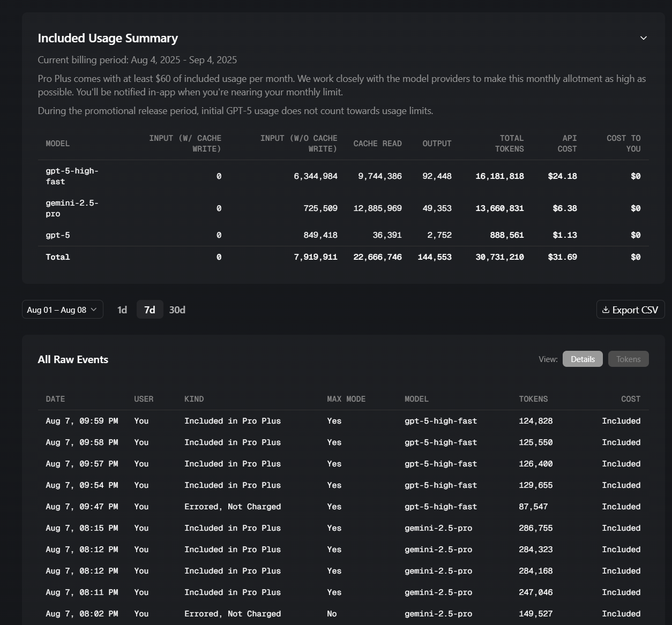Click the Export CSV button

(x=630, y=310)
